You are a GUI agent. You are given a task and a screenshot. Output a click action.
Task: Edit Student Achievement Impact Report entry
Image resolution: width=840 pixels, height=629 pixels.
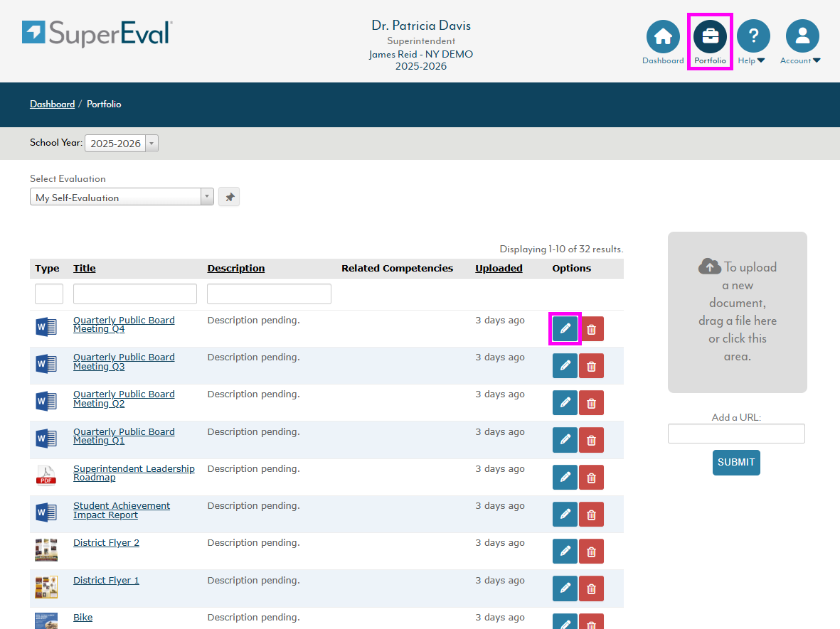tap(565, 515)
